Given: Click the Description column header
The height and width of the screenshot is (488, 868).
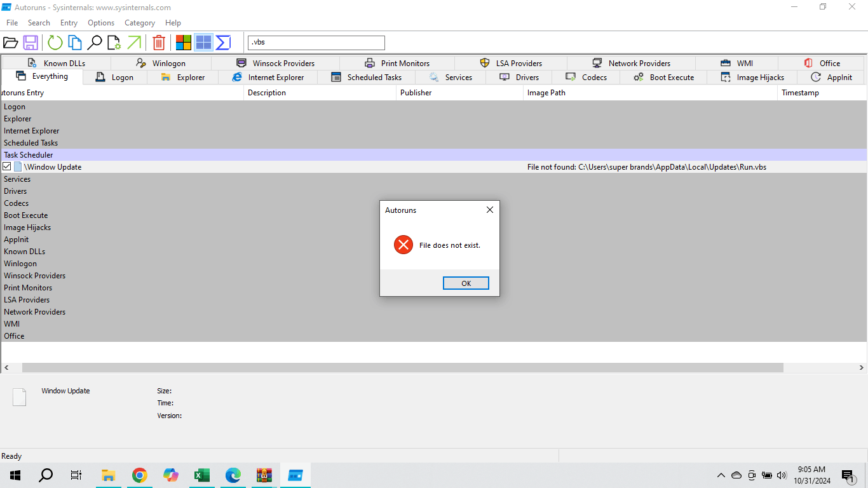Looking at the screenshot, I should [x=320, y=93].
